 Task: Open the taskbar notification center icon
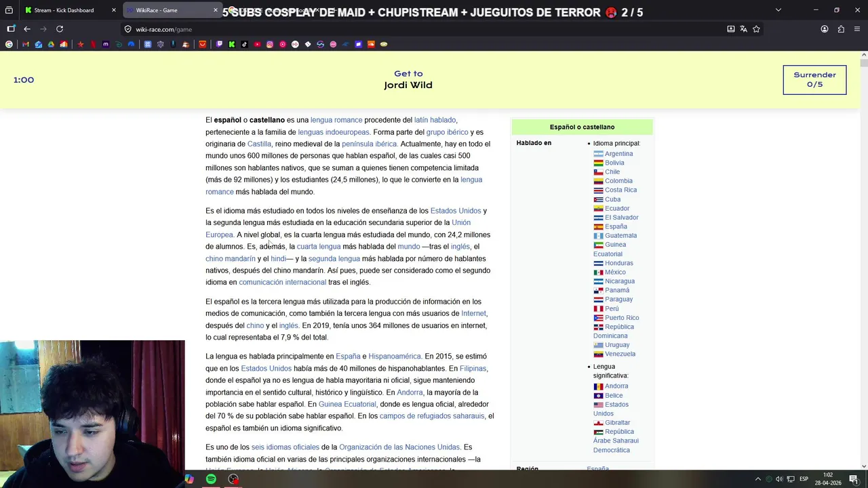pyautogui.click(x=854, y=479)
